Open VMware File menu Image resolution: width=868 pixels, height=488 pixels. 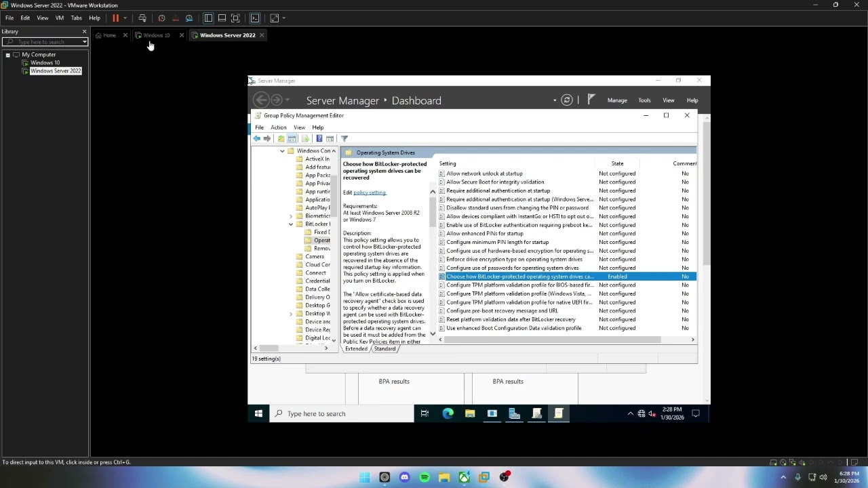[9, 18]
